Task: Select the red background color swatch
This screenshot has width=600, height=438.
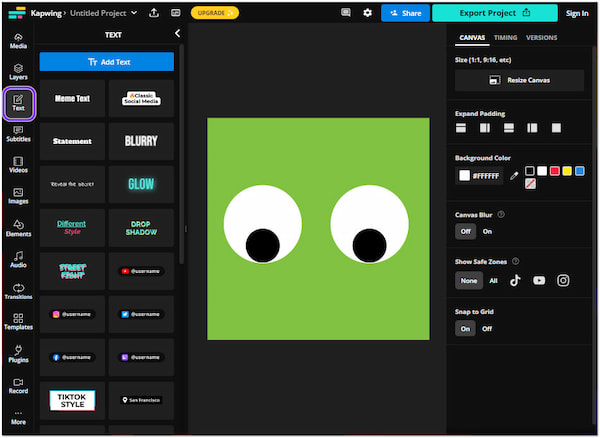Action: (x=554, y=171)
